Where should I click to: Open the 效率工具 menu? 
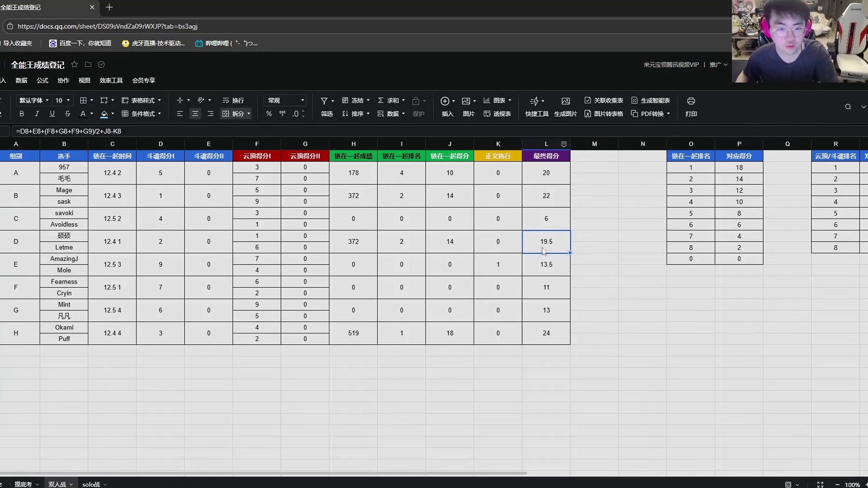[x=111, y=81]
